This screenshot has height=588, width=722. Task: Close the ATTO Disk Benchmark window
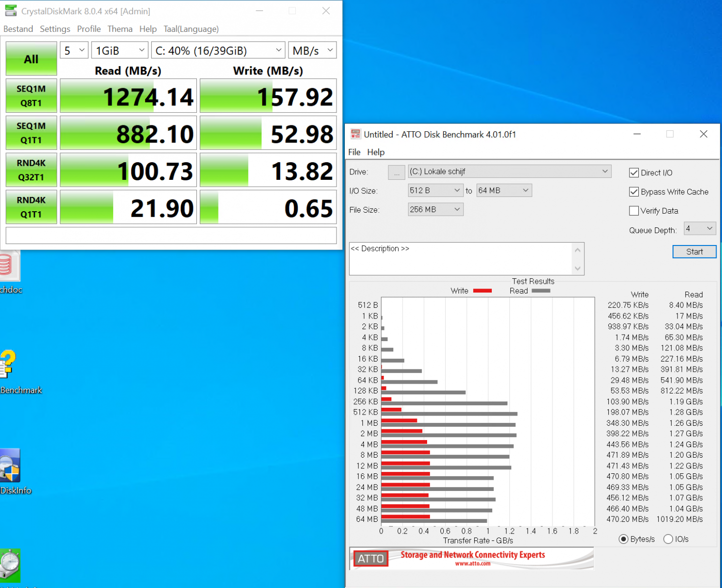703,134
